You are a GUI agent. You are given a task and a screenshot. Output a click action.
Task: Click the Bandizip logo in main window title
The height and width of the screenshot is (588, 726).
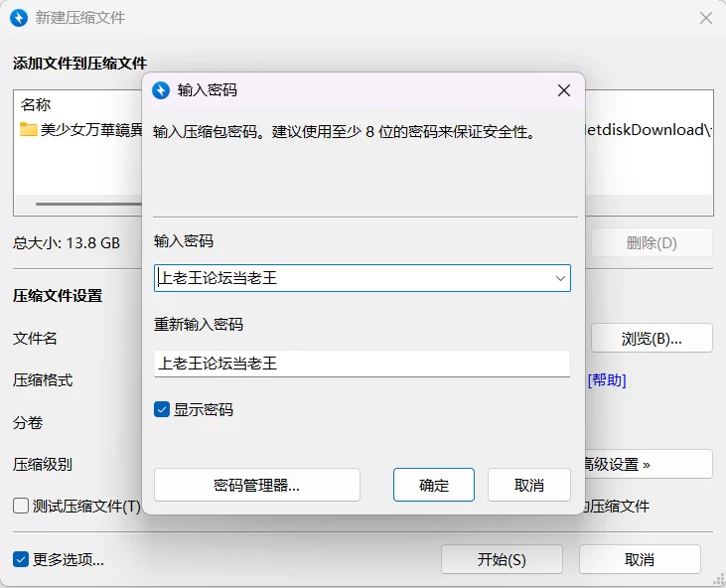19,18
